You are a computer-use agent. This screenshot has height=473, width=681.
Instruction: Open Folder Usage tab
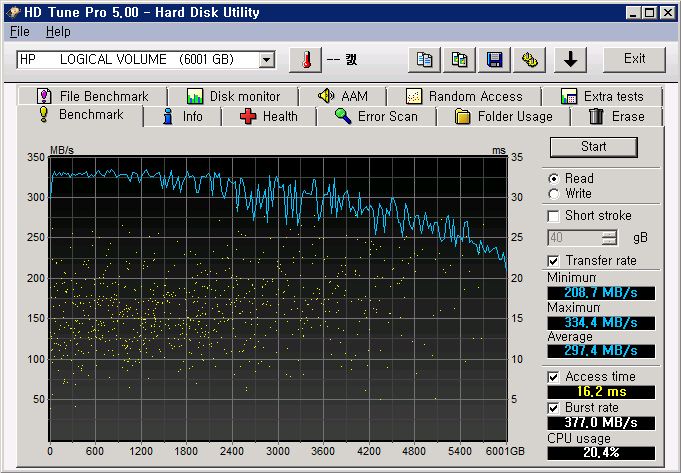504,116
